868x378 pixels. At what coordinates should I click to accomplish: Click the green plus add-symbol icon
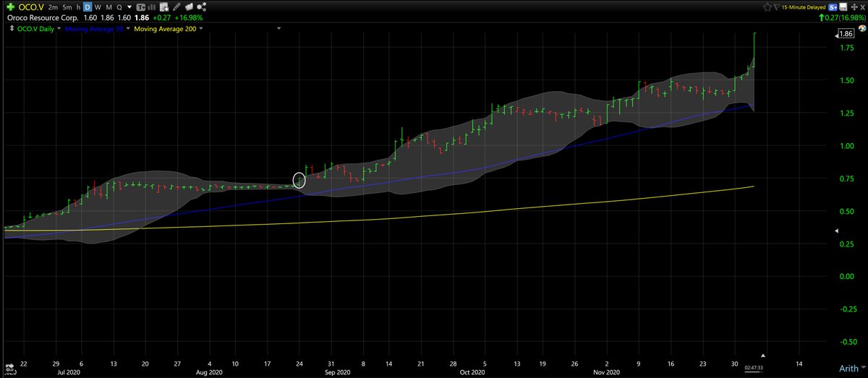(11, 7)
